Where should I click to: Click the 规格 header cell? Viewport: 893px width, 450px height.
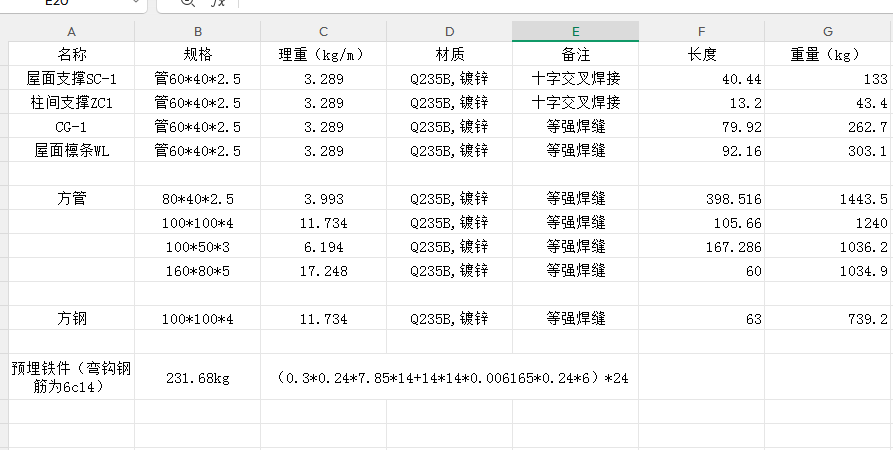(198, 54)
